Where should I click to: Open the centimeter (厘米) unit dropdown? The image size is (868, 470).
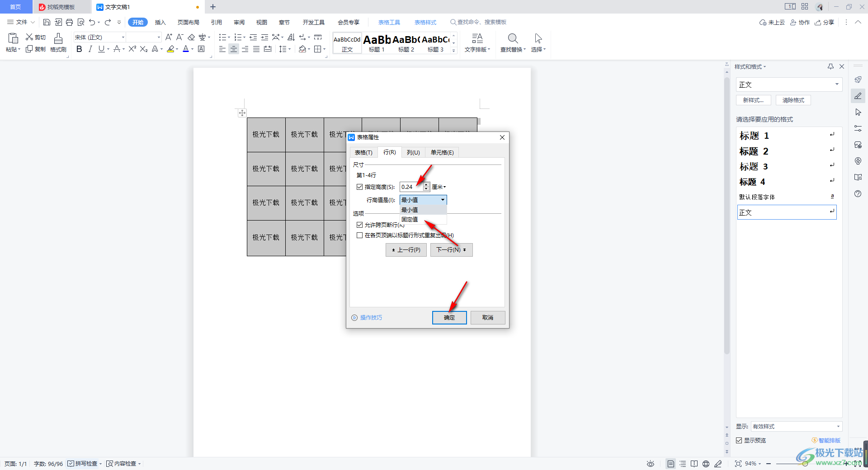(x=439, y=187)
